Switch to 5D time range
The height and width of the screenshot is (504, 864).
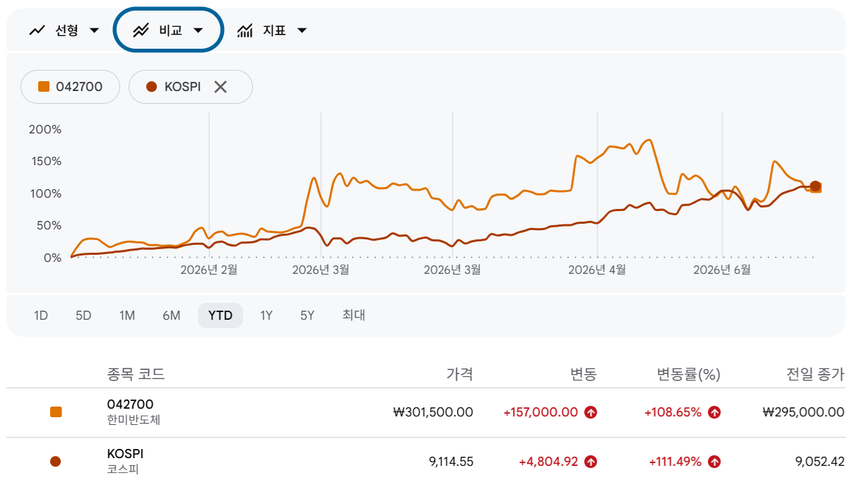(83, 316)
